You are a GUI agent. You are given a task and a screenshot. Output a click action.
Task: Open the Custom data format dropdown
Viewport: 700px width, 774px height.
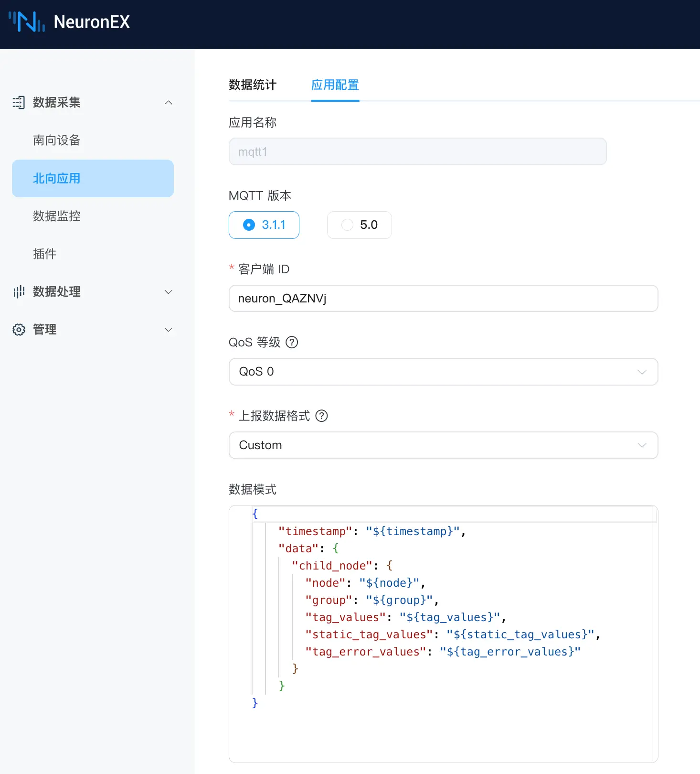[x=443, y=445]
